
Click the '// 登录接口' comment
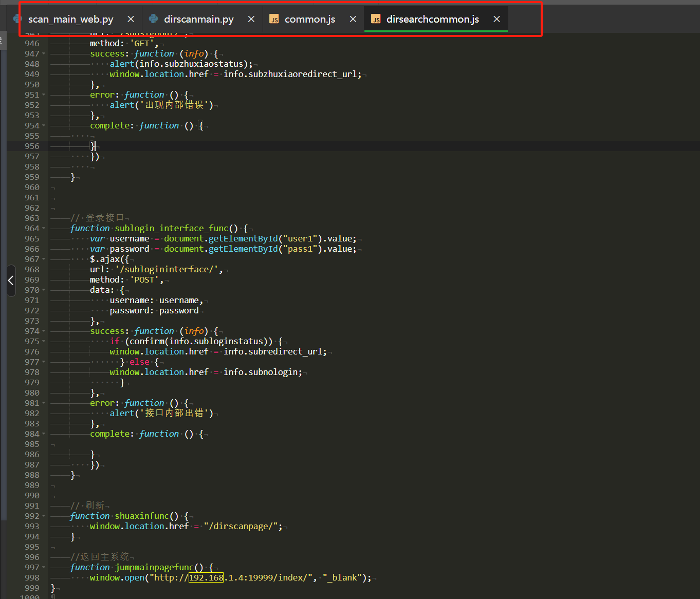click(x=97, y=218)
